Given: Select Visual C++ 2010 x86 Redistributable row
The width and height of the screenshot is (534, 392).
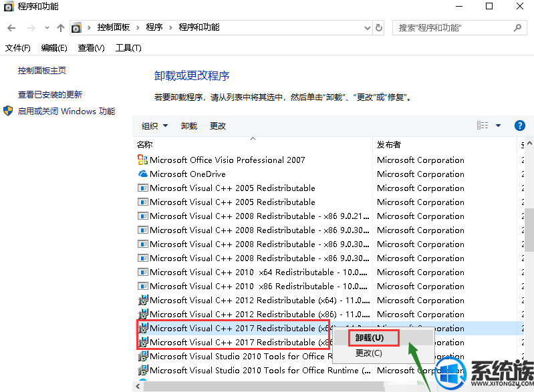Looking at the screenshot, I should [x=259, y=286].
